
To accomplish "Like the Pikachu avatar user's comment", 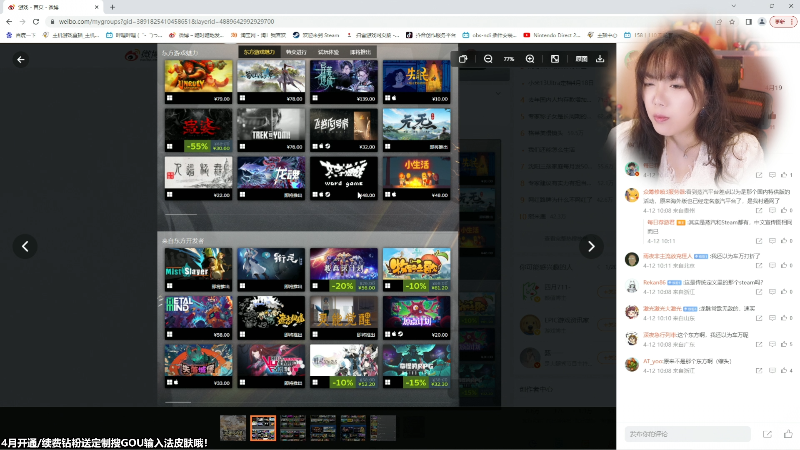I will point(784,210).
